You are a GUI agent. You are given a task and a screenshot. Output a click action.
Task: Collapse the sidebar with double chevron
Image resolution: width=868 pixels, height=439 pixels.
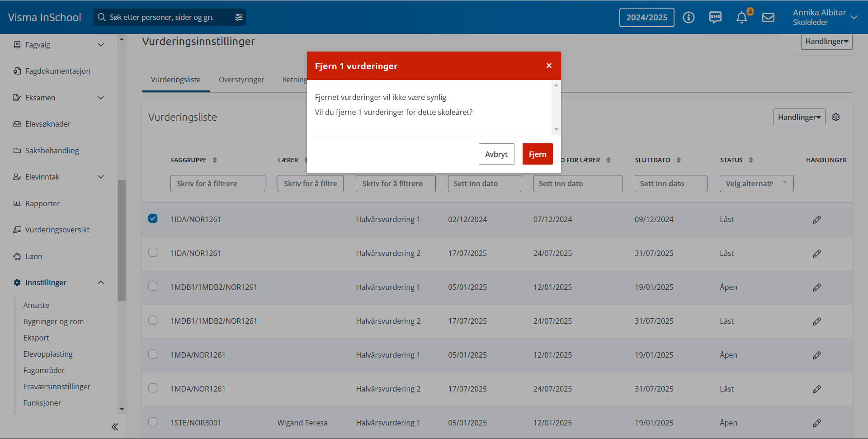115,426
